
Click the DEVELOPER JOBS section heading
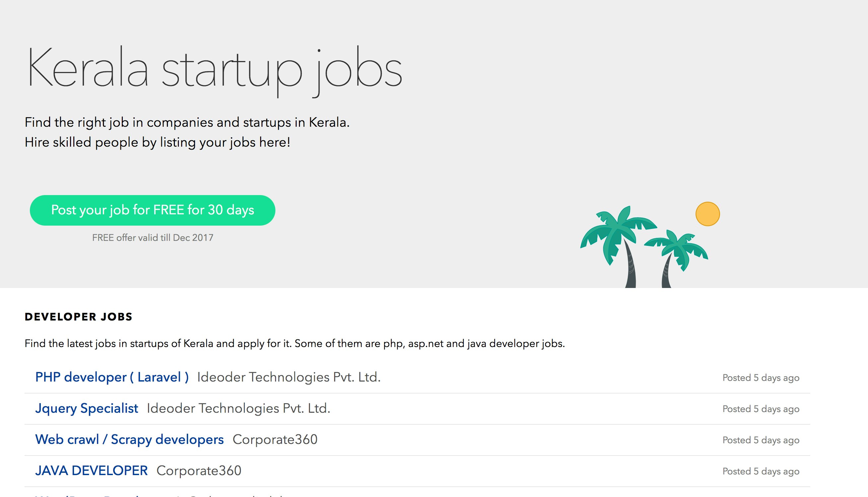79,317
